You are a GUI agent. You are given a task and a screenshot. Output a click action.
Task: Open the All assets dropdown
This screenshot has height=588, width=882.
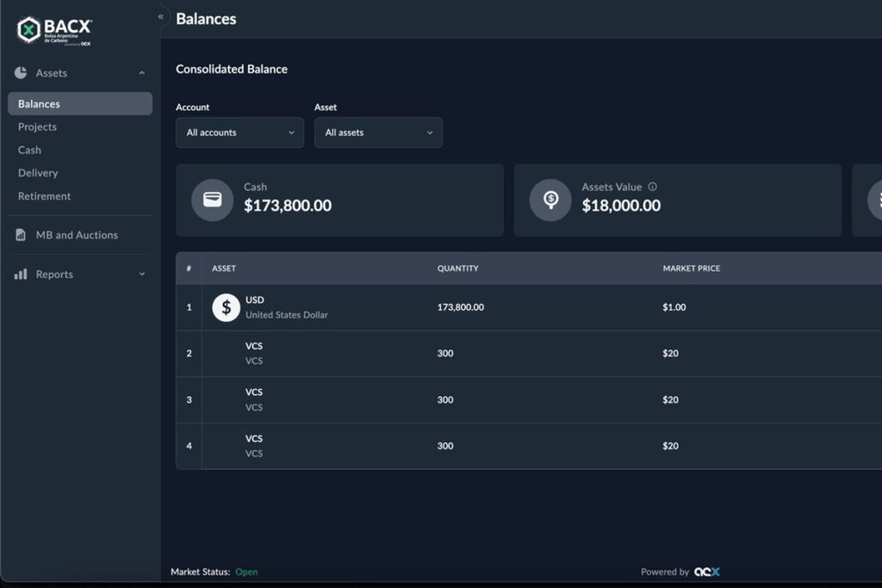click(378, 133)
